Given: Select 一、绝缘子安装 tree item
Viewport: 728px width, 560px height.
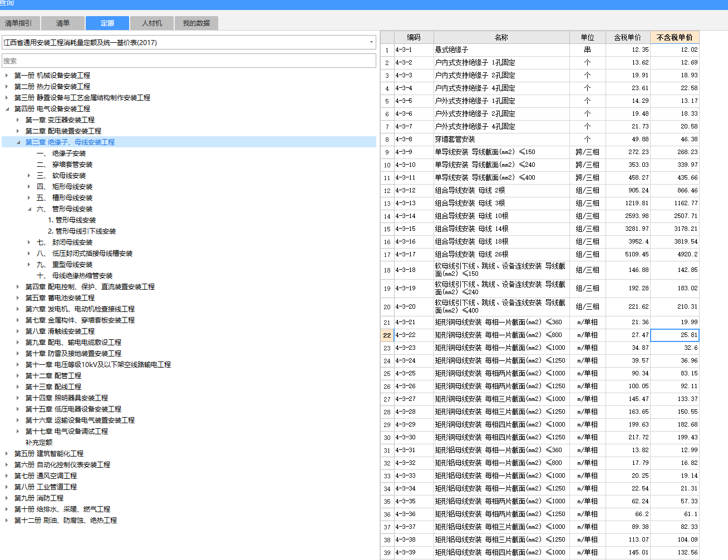Looking at the screenshot, I should 61,153.
